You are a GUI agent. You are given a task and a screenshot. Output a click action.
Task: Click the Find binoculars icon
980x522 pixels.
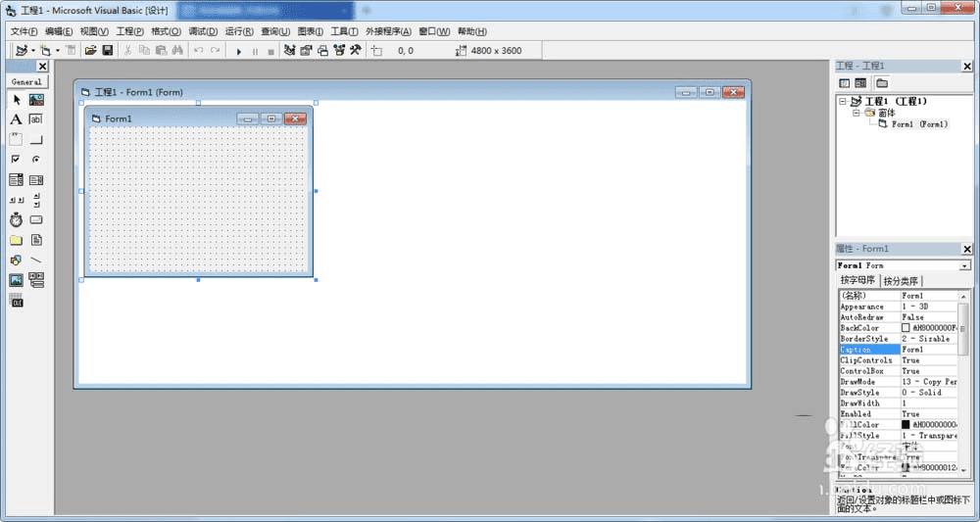pyautogui.click(x=177, y=51)
